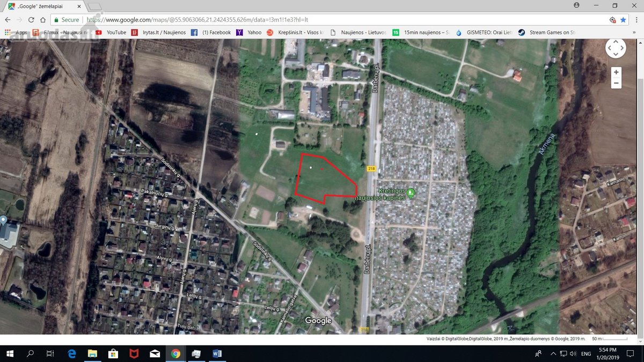Open Windows taskbar search
Screen dimensions: 644x362
(x=30, y=353)
